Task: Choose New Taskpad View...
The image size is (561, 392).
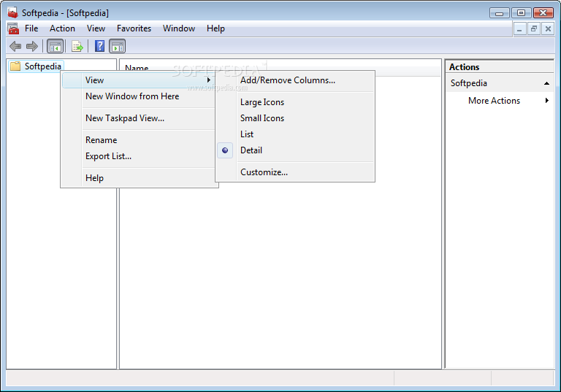Action: 125,118
